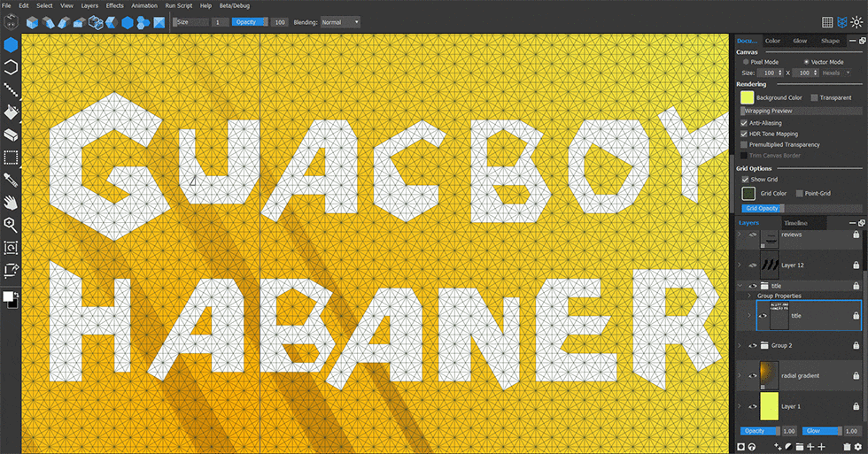Expand the Group Properties section

(749, 296)
